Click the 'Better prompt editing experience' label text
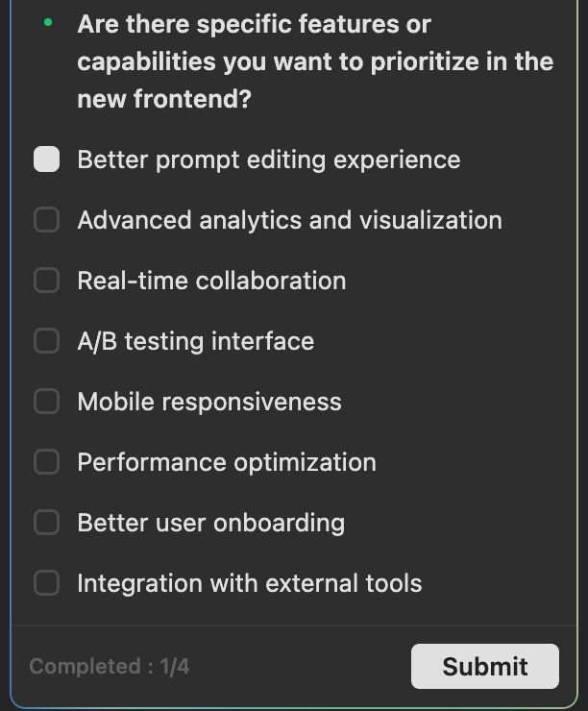Viewport: 588px width, 711px height. tap(268, 159)
